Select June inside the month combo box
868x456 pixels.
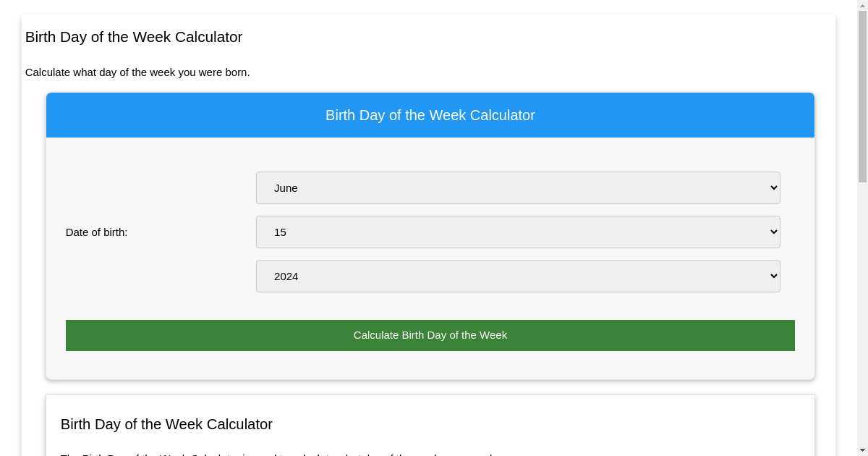286,187
